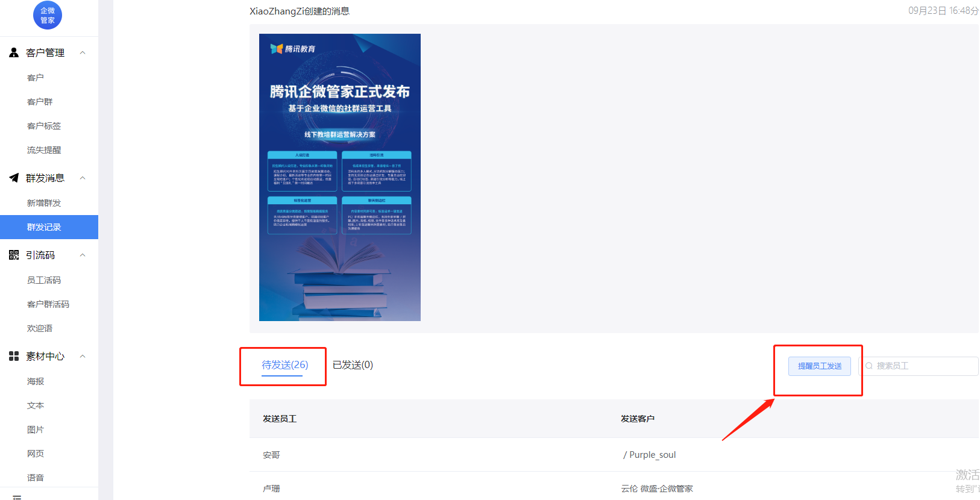Click the magnifier icon in 搜索员工 box
980x500 pixels.
(869, 366)
